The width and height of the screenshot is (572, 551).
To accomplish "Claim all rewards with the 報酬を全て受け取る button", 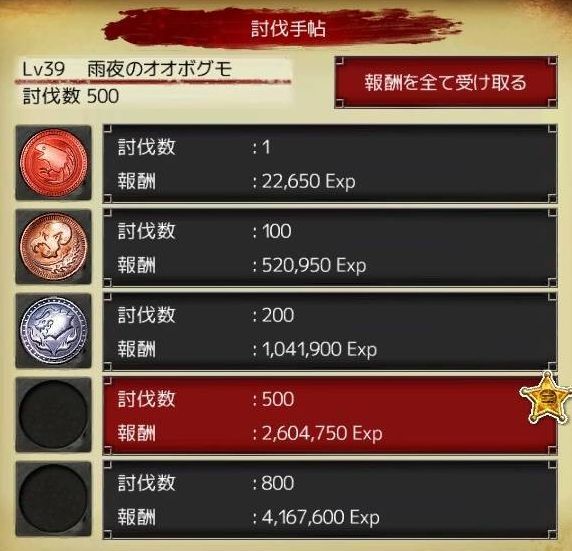I will pos(446,82).
